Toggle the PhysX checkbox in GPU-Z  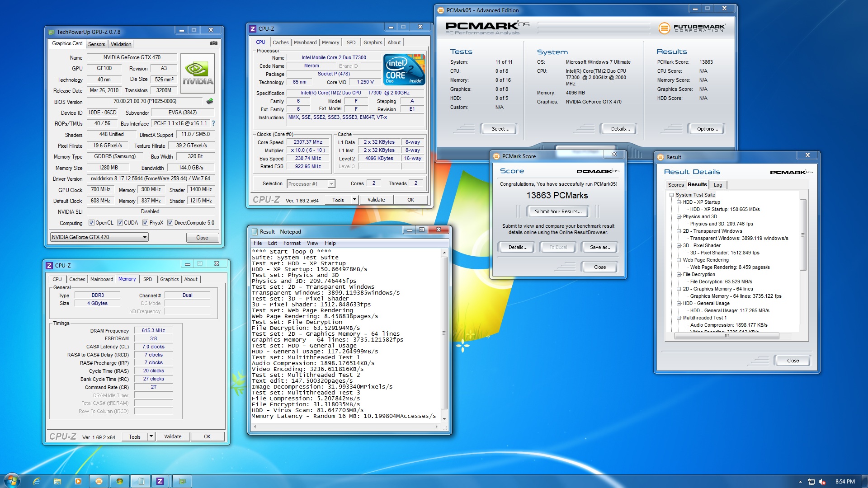click(x=145, y=223)
